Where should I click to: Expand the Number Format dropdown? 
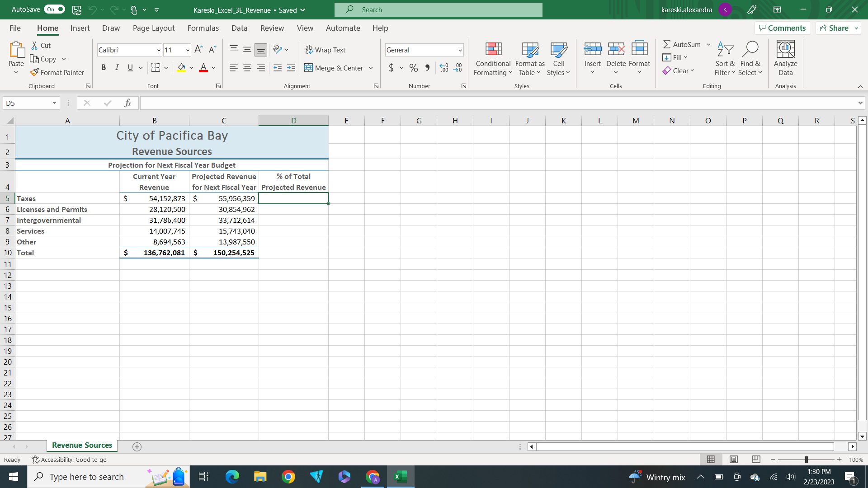(x=460, y=50)
